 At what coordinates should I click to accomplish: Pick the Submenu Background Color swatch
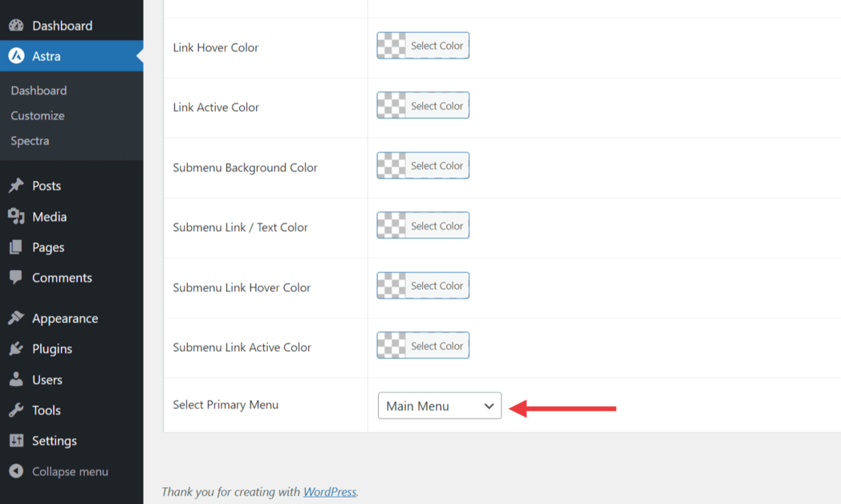[392, 166]
